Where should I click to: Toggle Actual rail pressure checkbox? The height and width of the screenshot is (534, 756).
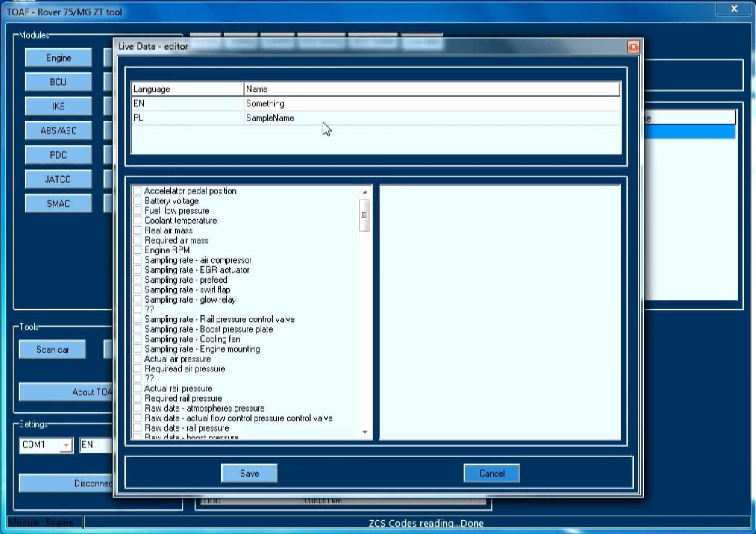[x=137, y=389]
